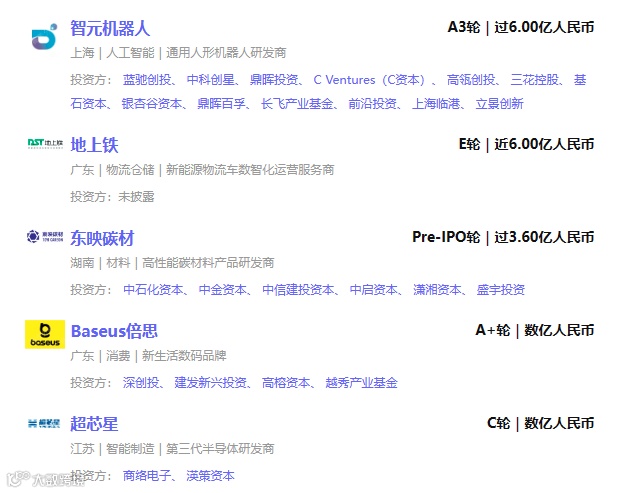Open investor link 鼎晖百孚

pyautogui.click(x=221, y=104)
